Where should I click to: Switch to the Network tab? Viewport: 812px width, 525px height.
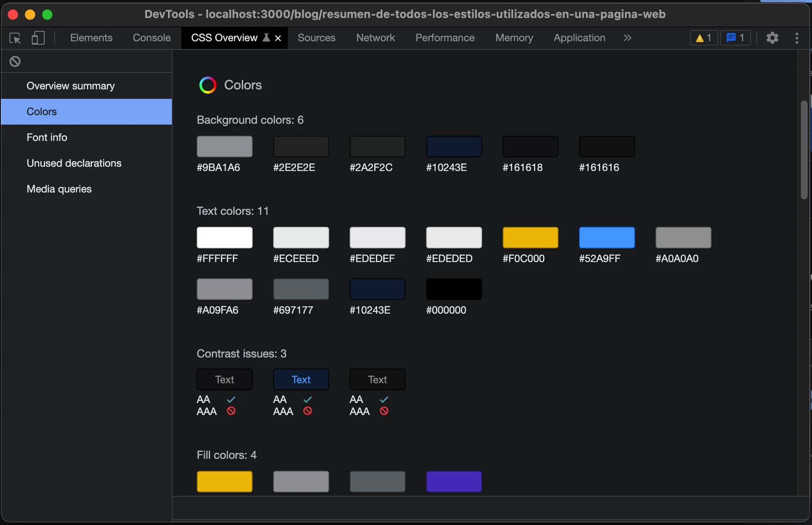(x=375, y=38)
